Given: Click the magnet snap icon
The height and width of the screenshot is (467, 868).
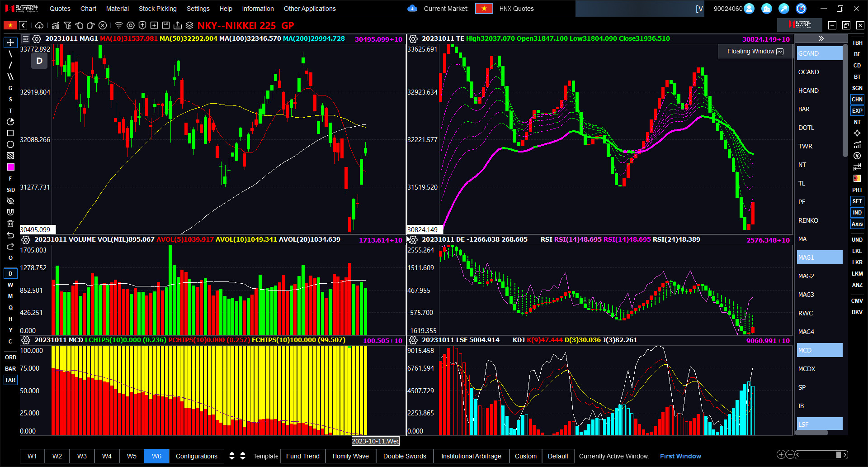Looking at the screenshot, I should (10, 212).
